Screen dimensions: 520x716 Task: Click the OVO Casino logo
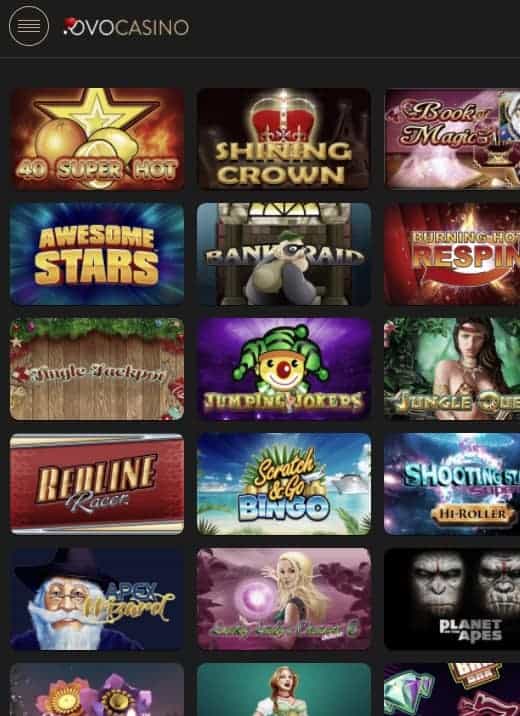[x=126, y=27]
